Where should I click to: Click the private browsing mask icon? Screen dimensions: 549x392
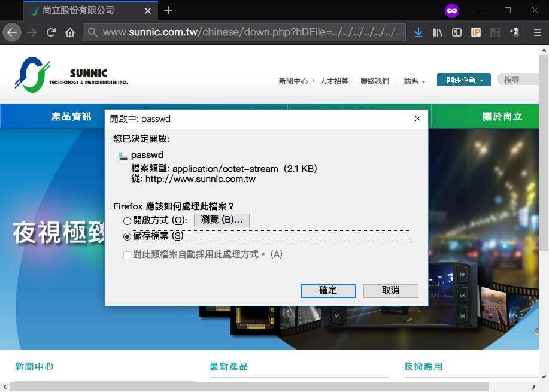(451, 11)
